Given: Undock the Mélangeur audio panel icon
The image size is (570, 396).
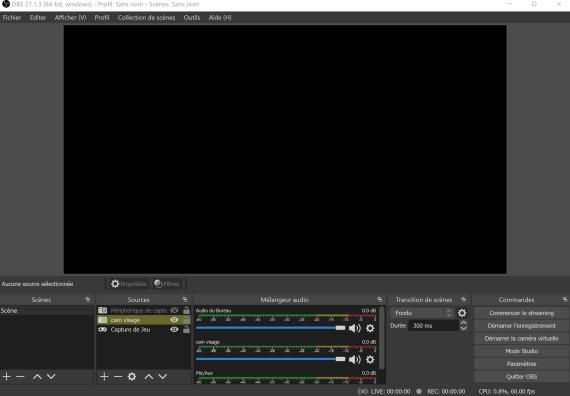Looking at the screenshot, I should (x=380, y=300).
